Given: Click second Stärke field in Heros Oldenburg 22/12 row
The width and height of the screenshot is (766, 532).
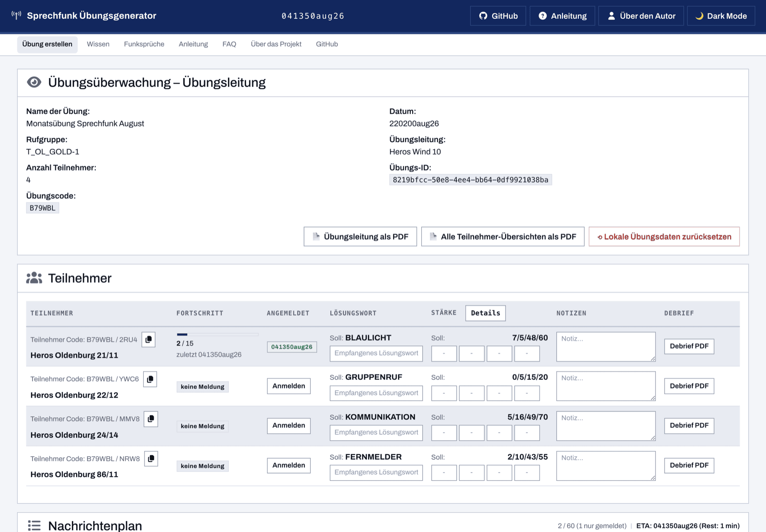Looking at the screenshot, I should (472, 393).
